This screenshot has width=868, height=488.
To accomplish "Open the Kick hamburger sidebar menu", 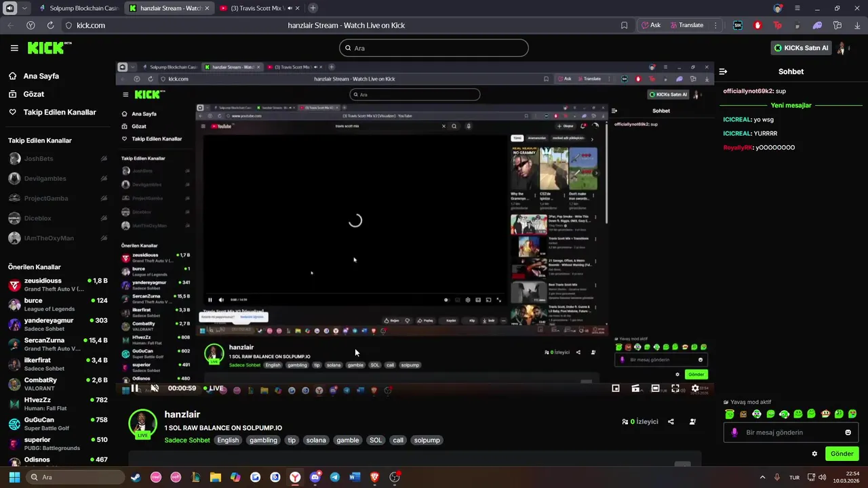I will 14,48.
